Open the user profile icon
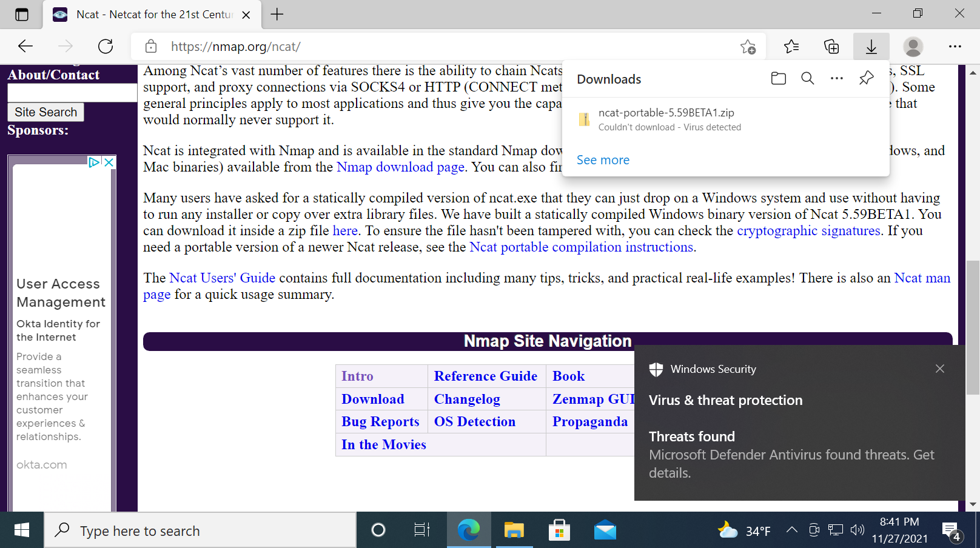Viewport: 980px width, 548px height. (913, 47)
